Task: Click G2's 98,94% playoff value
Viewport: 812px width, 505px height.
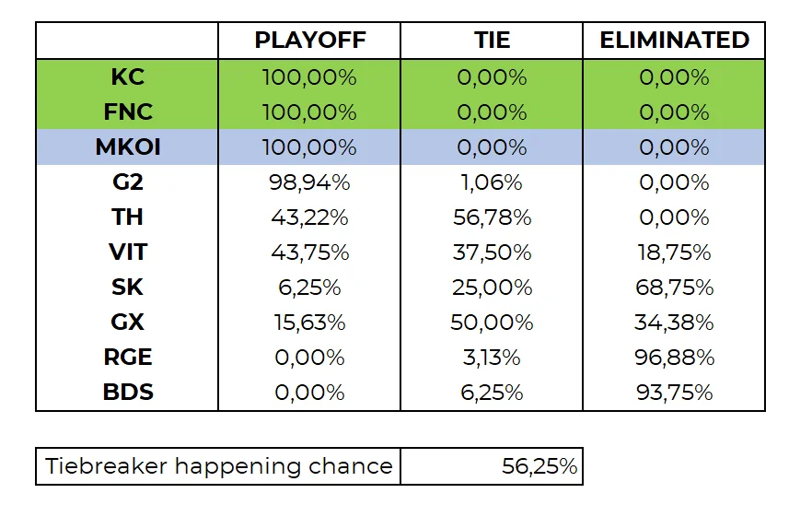Action: (x=309, y=182)
